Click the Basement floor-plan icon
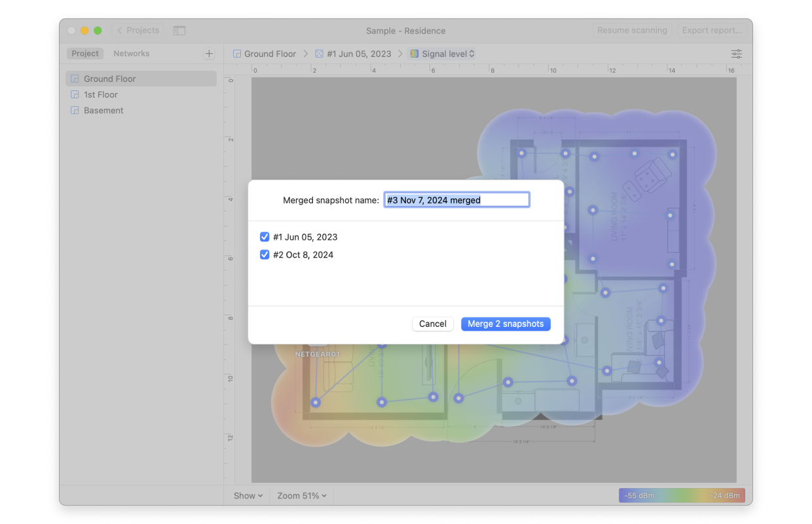Screen dimensions: 812x524 75,110
